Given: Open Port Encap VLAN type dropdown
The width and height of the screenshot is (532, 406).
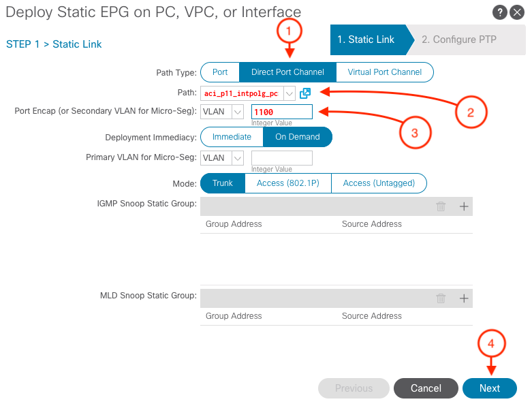Looking at the screenshot, I should pos(238,112).
